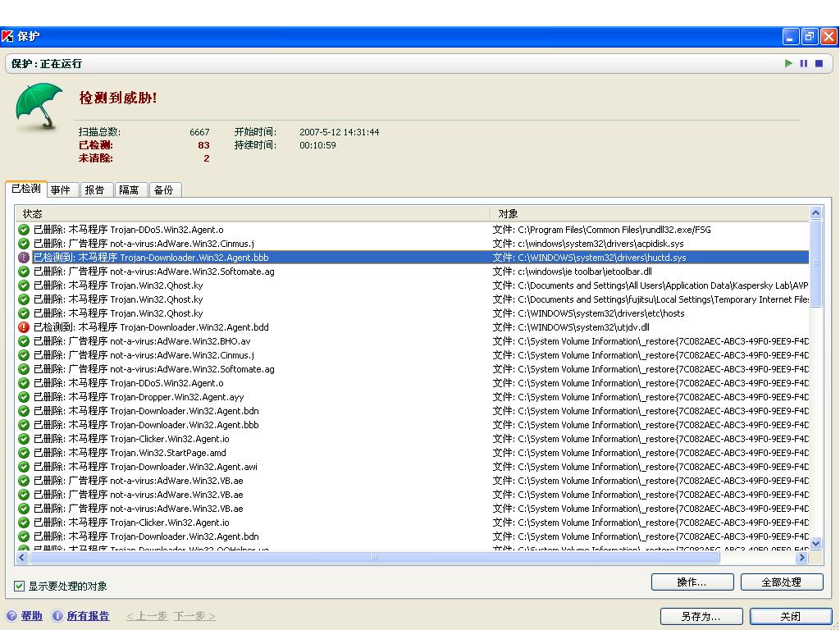
Task: Switch to the 已检测 tab
Action: [x=26, y=189]
